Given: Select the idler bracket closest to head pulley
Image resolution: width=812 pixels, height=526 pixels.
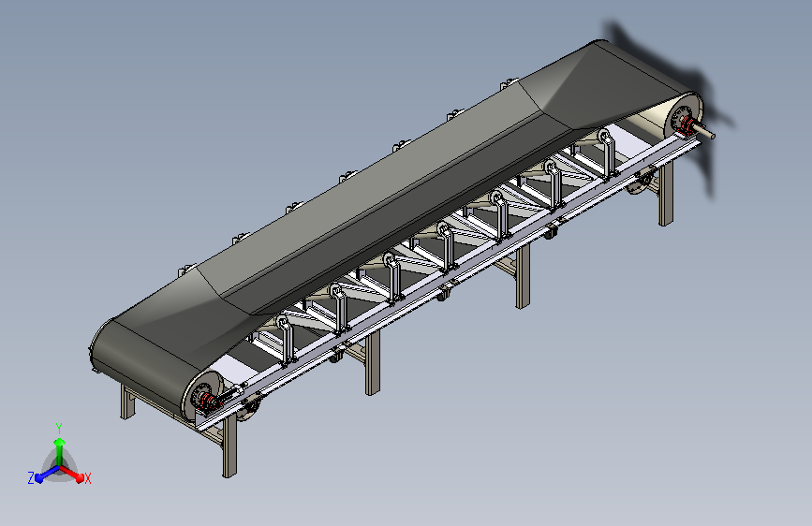Looking at the screenshot, I should pyautogui.click(x=607, y=153).
